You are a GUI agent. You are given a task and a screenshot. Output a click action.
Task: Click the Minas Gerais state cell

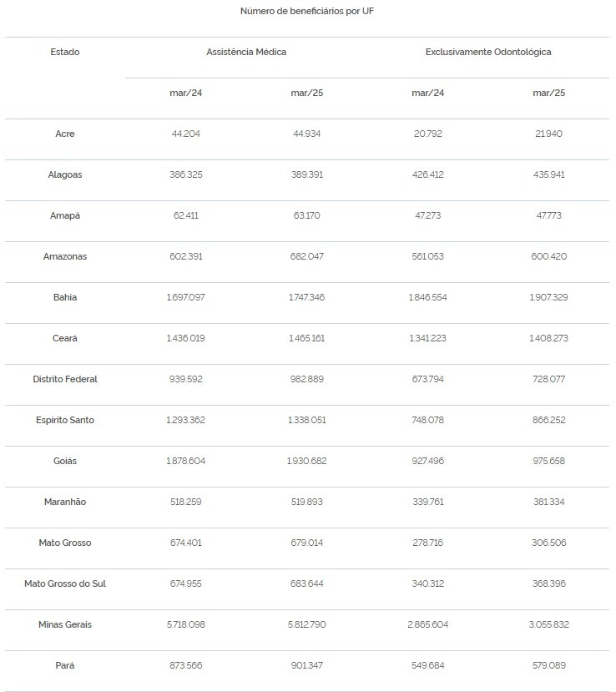point(65,624)
